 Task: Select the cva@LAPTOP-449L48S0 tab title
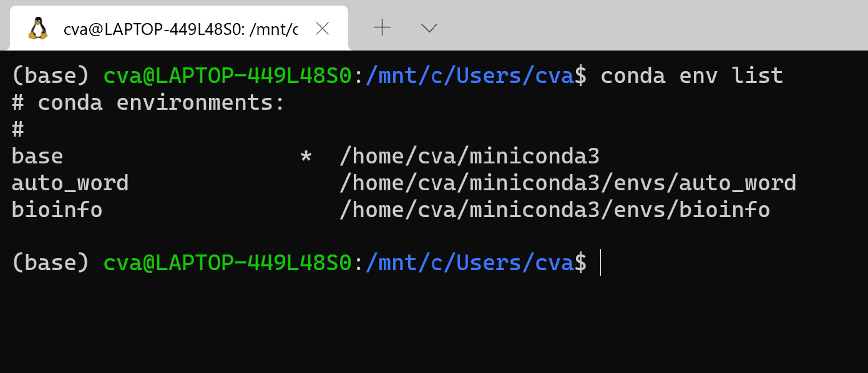(181, 27)
